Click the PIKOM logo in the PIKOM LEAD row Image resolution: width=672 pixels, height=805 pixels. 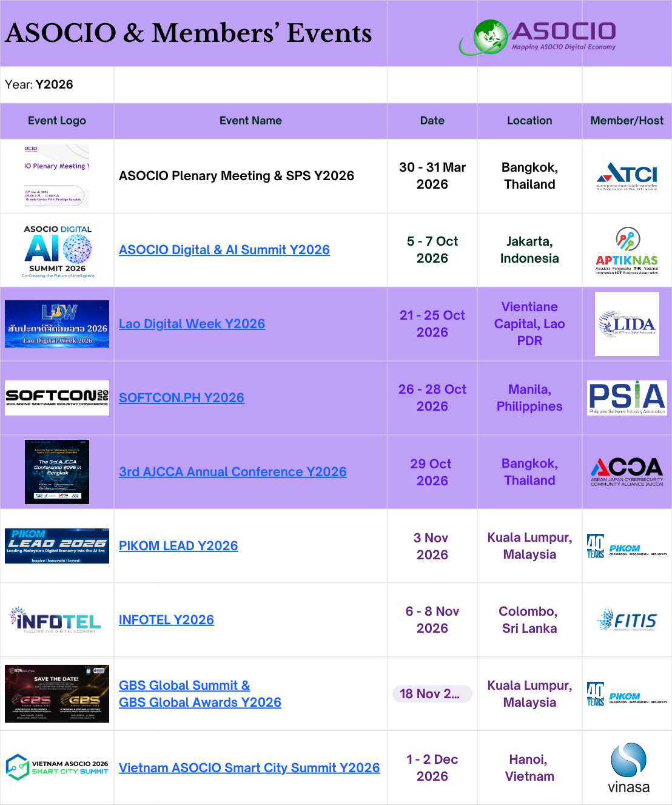point(627,546)
